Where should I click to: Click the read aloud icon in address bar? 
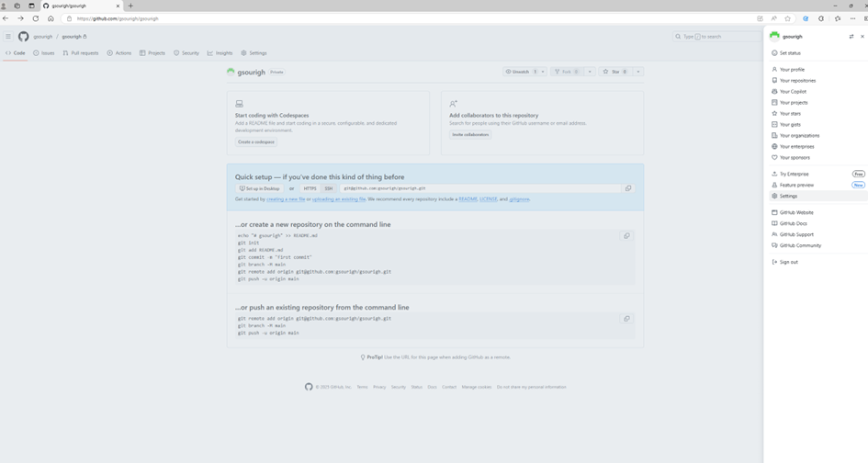point(774,18)
